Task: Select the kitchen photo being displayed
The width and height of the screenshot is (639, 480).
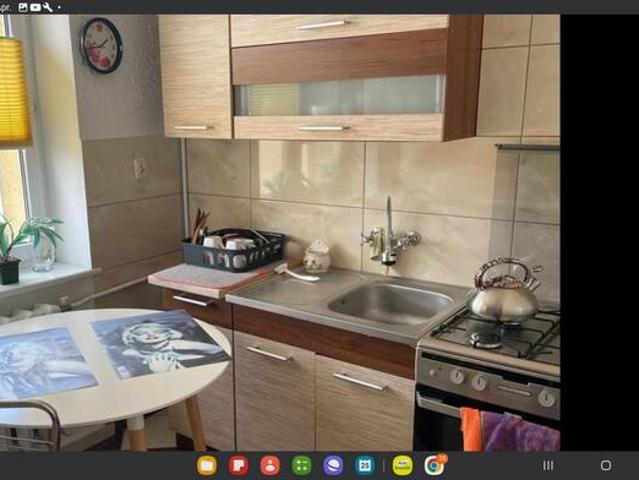Action: [x=280, y=233]
